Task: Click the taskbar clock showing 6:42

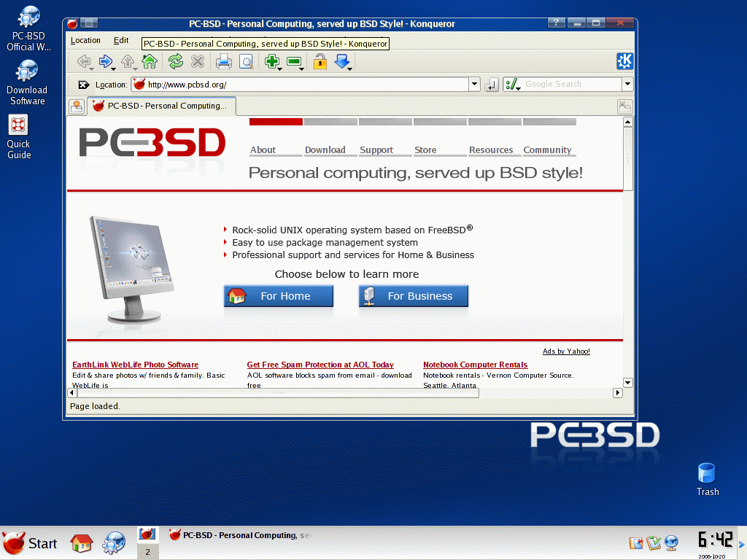Action: click(x=715, y=540)
